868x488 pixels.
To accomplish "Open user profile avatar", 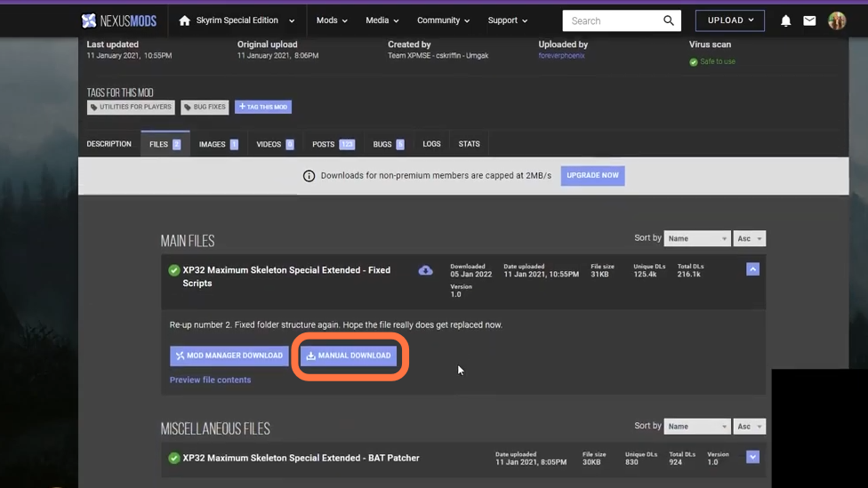I will tap(837, 20).
